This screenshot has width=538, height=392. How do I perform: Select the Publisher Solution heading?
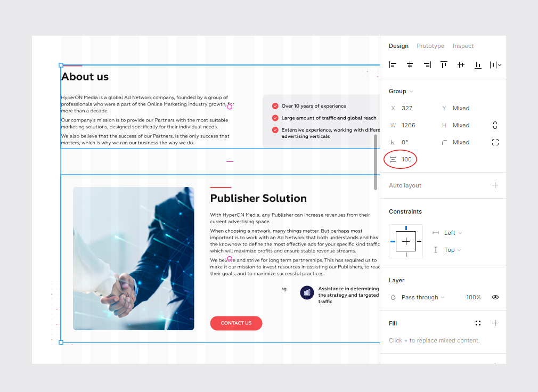(x=258, y=198)
